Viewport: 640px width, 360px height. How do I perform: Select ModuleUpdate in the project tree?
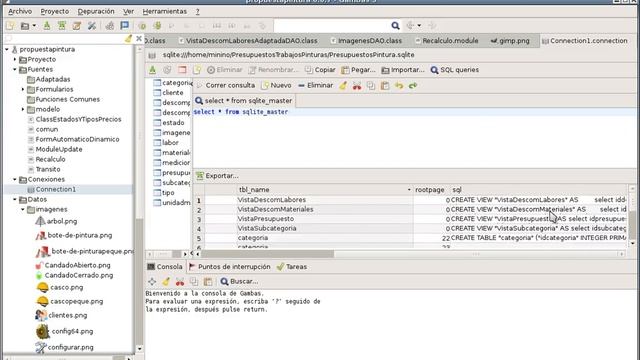[x=59, y=149]
